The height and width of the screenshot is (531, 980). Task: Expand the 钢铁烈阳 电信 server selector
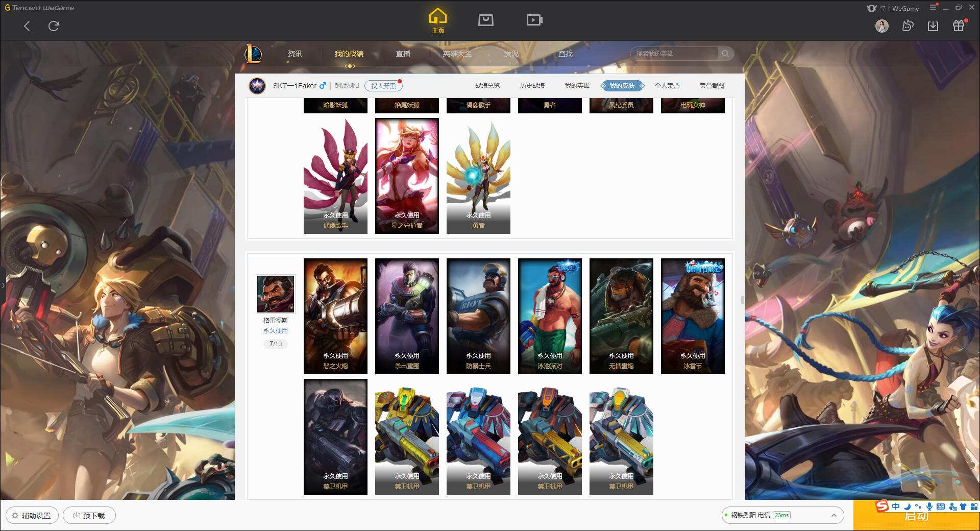point(782,515)
